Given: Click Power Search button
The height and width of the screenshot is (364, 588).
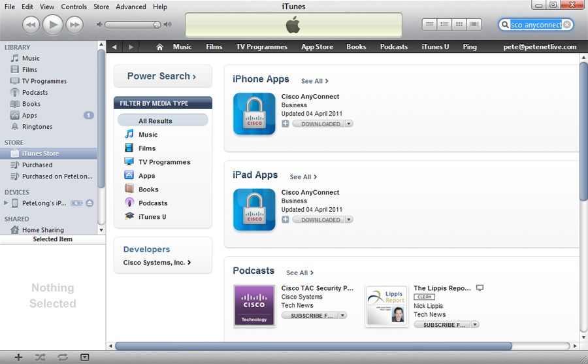Looking at the screenshot, I should click(x=163, y=76).
